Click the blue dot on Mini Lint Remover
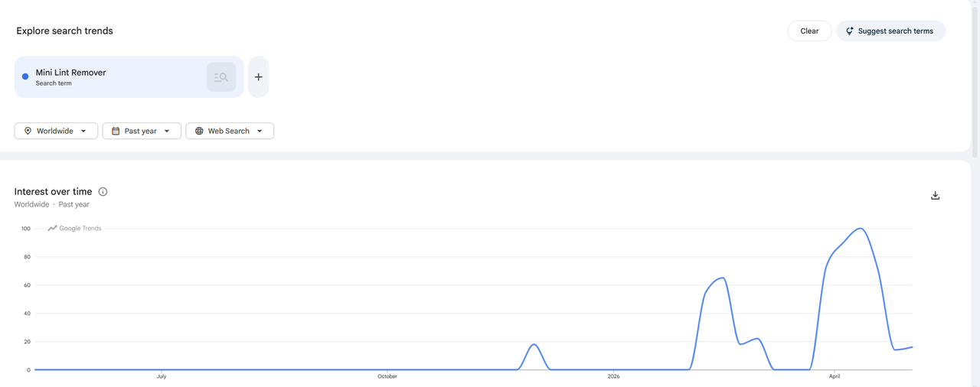This screenshot has width=980, height=387. (25, 76)
